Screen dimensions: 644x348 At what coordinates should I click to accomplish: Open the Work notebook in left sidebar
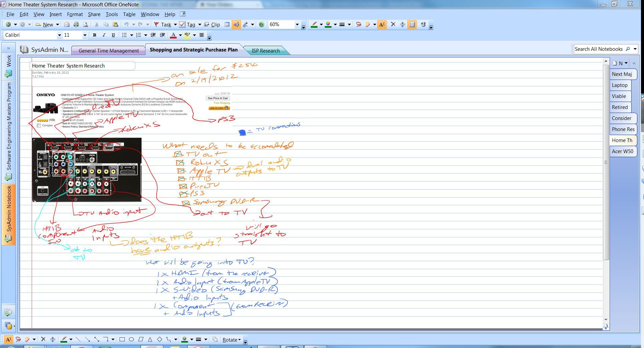click(x=8, y=66)
